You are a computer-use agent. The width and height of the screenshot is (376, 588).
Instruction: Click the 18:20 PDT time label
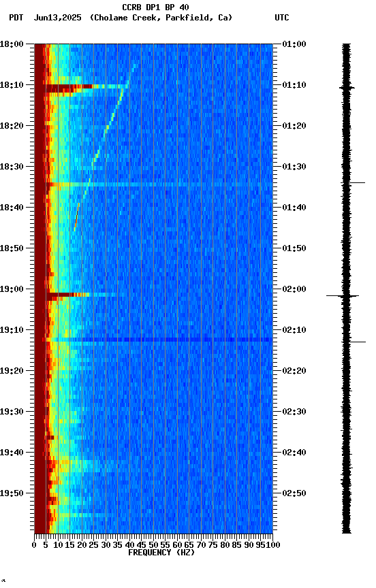[12, 126]
